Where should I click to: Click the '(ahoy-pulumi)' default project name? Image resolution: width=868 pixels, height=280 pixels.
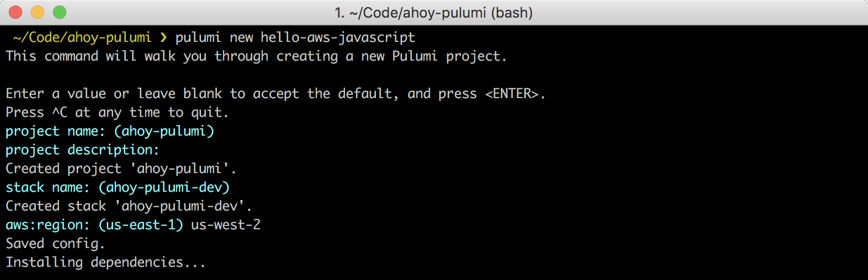[164, 131]
